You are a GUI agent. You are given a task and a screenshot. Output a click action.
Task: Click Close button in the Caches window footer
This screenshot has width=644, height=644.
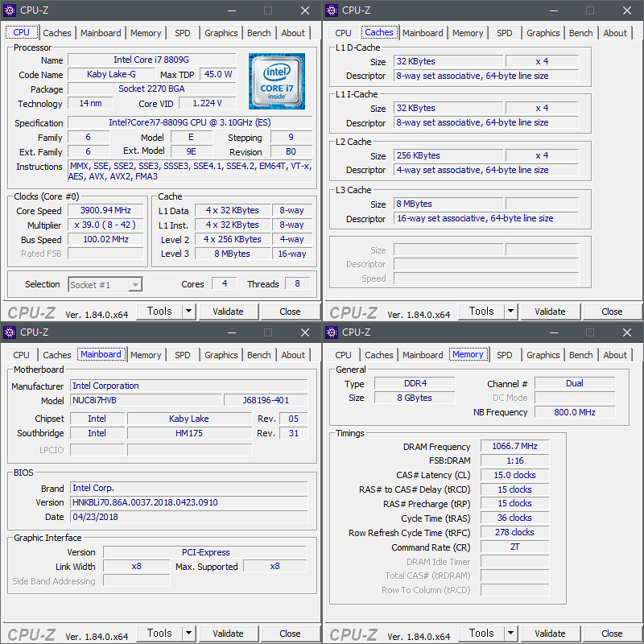pyautogui.click(x=612, y=312)
